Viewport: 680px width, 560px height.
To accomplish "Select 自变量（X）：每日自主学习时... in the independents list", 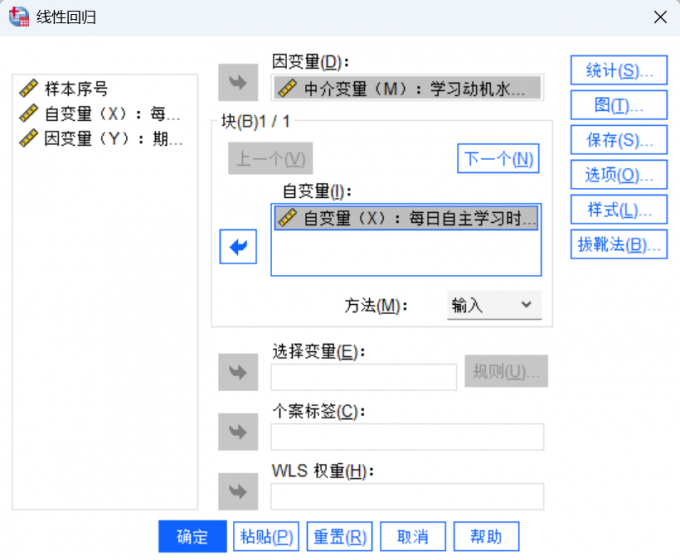I will coord(406,217).
